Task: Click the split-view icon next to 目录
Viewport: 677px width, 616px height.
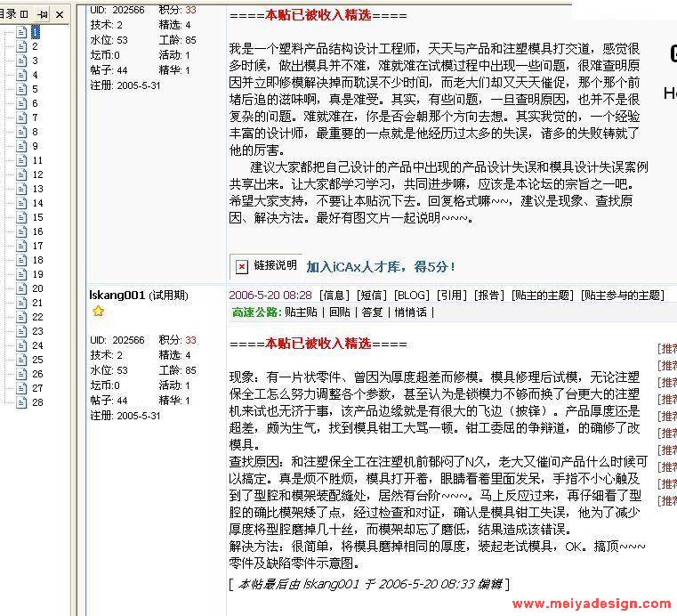Action: point(24,15)
